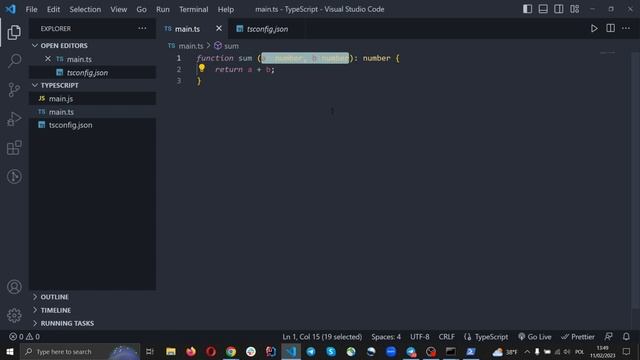Open the Go menu

(141, 9)
